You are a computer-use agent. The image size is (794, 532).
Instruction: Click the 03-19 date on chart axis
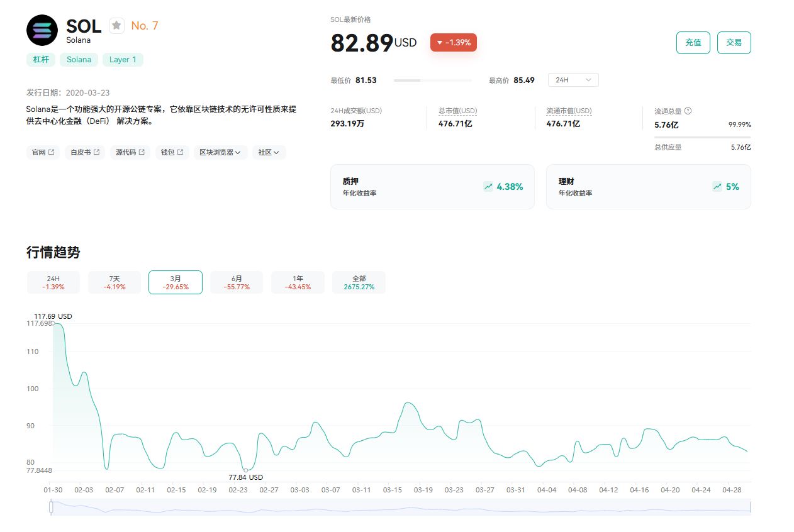click(x=423, y=490)
